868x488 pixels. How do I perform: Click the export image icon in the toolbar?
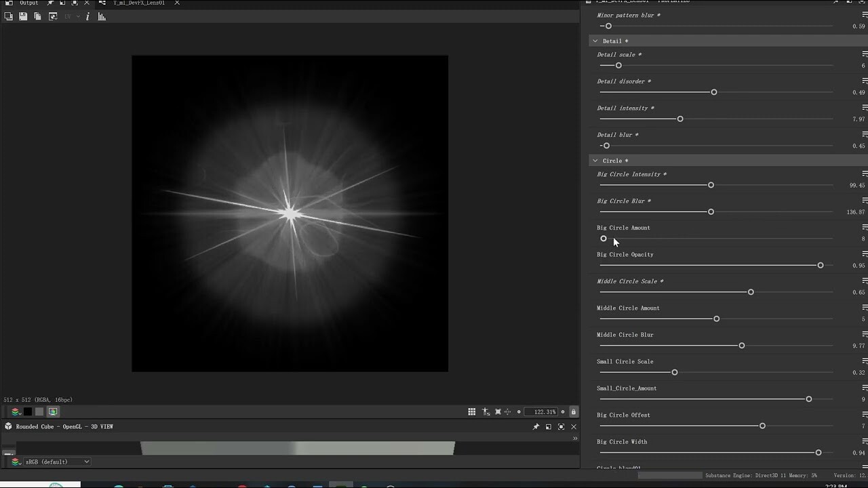(53, 16)
